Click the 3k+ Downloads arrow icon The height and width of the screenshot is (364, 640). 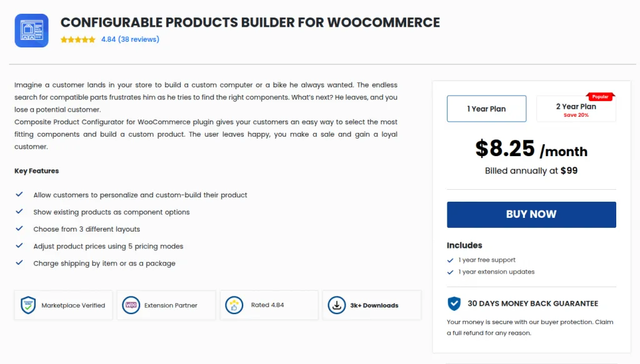336,305
